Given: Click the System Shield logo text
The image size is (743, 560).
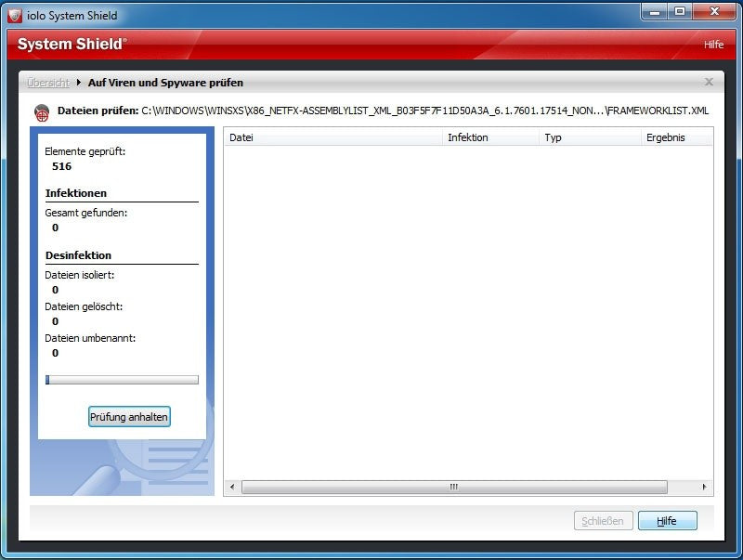Looking at the screenshot, I should [72, 44].
